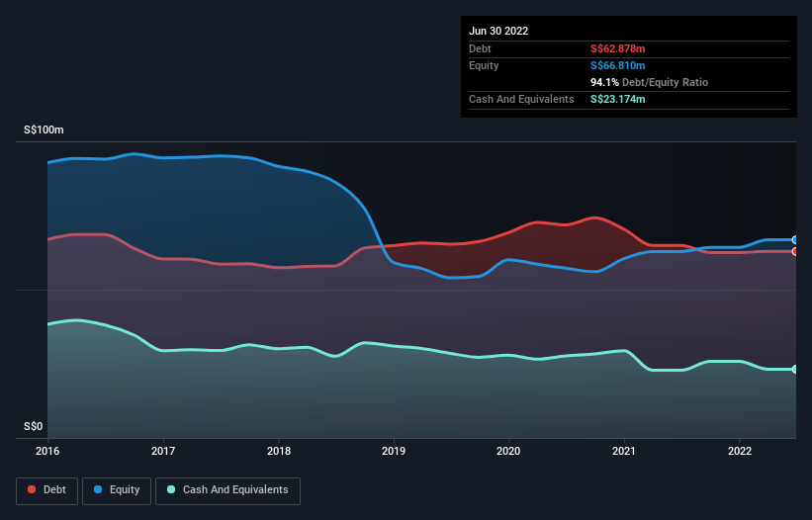Toggle Cash And Equivalents legend button
The height and width of the screenshot is (520, 812).
(227, 490)
